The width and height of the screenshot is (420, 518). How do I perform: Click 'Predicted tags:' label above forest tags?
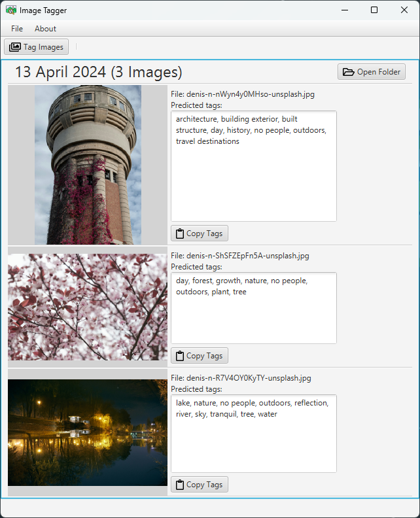click(x=196, y=267)
